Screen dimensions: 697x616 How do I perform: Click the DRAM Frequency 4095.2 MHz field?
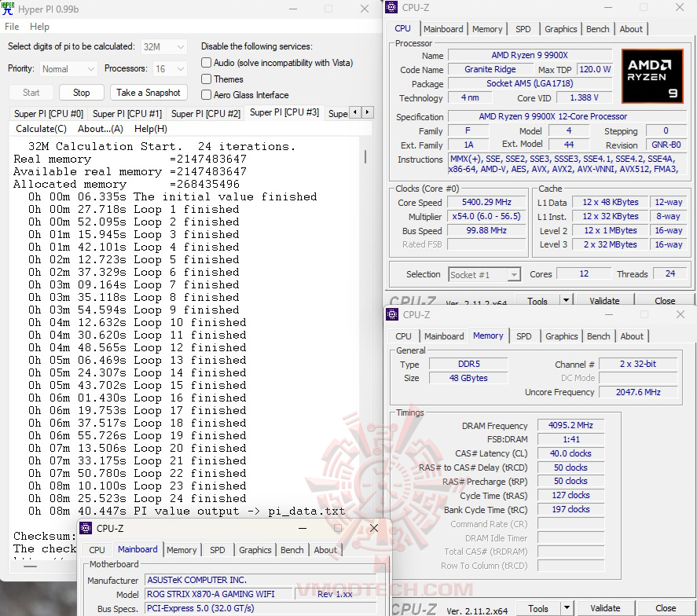[x=570, y=425]
